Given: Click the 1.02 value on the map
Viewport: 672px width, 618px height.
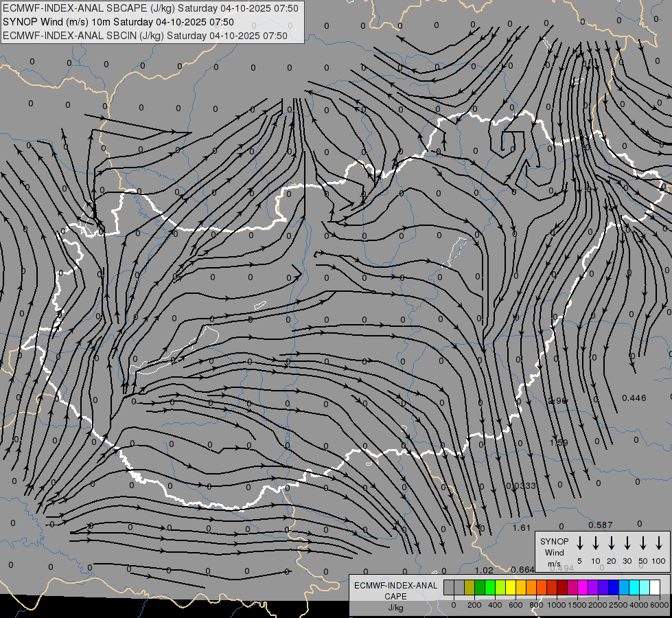Looking at the screenshot, I should (x=485, y=570).
